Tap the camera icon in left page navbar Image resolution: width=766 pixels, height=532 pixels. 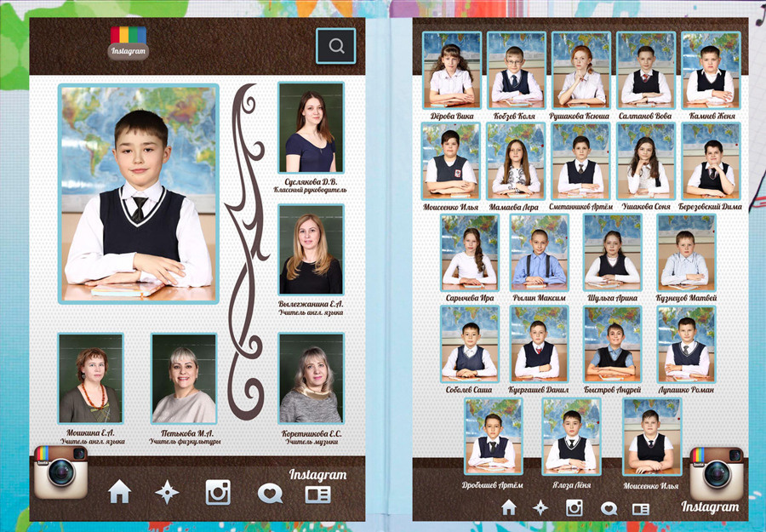218,492
